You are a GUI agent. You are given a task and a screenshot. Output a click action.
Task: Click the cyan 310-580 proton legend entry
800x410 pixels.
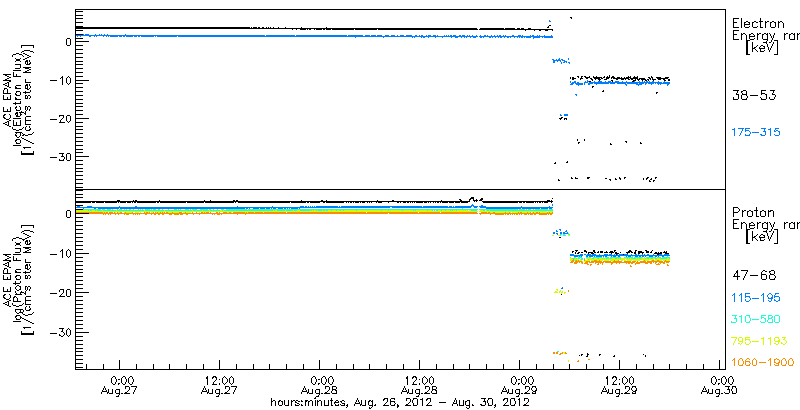[x=756, y=319]
